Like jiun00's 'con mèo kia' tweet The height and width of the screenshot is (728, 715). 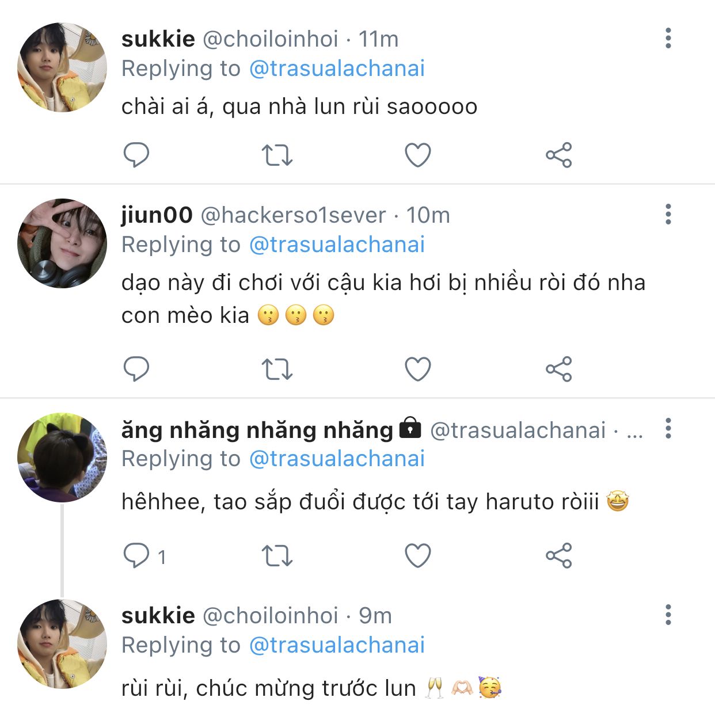(418, 369)
